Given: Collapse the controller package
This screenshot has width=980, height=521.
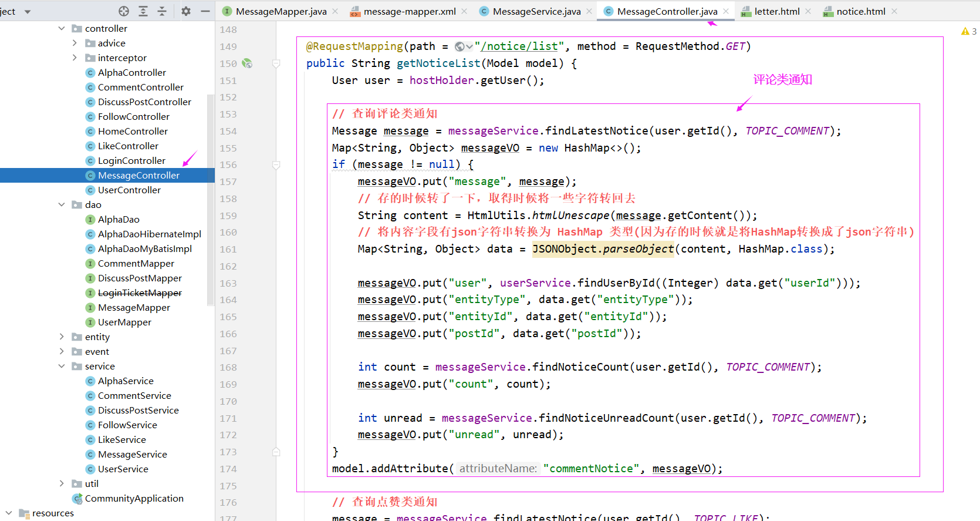Looking at the screenshot, I should [62, 28].
